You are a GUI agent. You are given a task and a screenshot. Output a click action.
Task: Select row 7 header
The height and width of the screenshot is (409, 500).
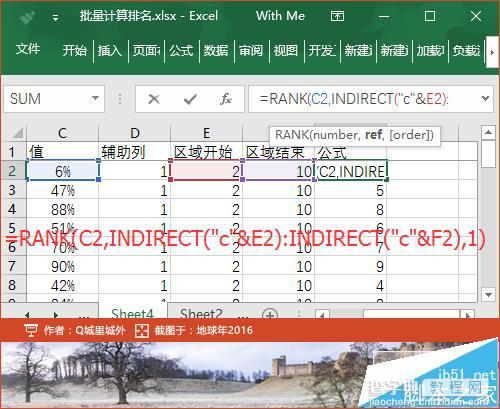click(x=12, y=266)
